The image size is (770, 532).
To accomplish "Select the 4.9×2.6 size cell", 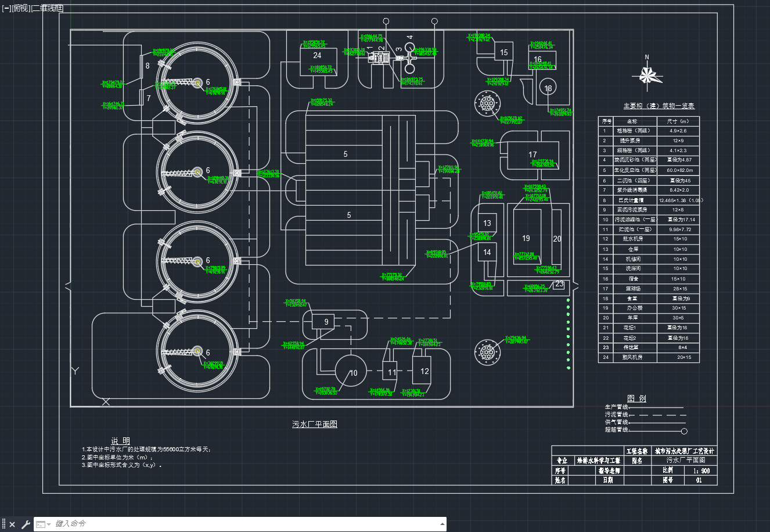I will [x=678, y=131].
